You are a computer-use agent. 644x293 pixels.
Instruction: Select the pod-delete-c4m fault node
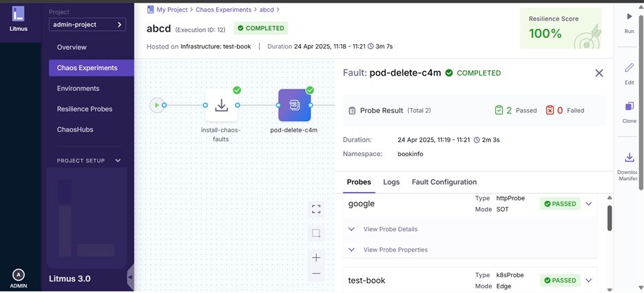[x=294, y=105]
